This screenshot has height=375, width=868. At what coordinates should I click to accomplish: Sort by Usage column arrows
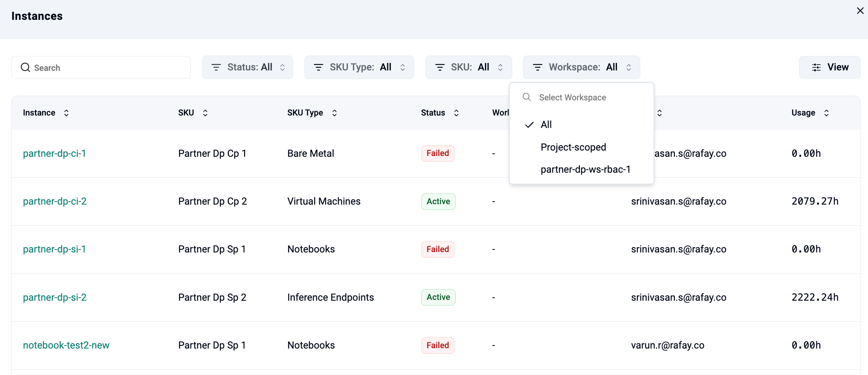(x=826, y=113)
